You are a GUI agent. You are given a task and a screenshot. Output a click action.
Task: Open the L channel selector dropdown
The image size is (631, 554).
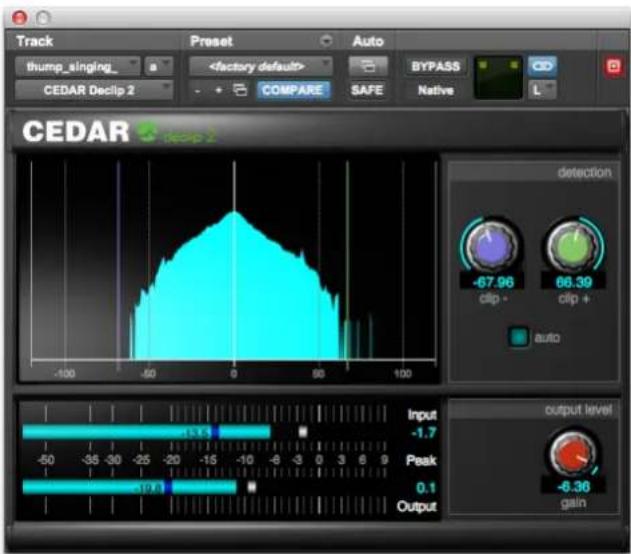point(542,90)
